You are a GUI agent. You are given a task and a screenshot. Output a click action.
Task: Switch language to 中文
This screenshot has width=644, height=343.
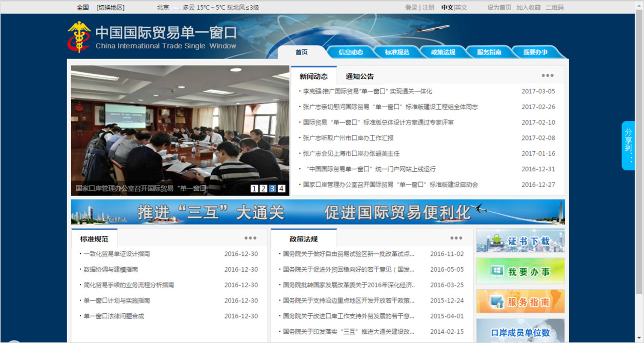click(x=447, y=8)
